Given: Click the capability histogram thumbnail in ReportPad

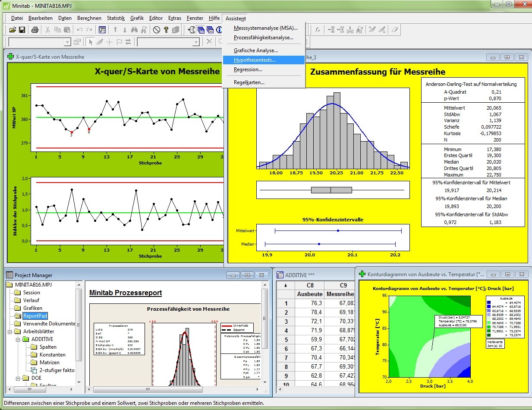Looking at the screenshot, I should (x=185, y=354).
